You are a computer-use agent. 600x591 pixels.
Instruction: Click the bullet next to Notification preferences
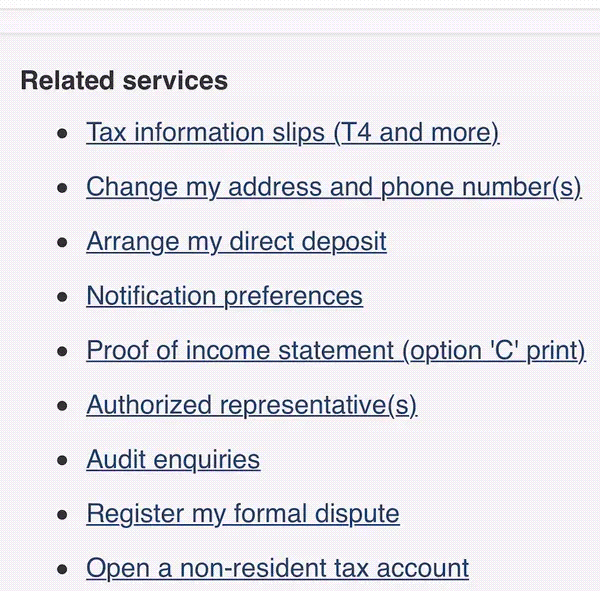(x=64, y=297)
